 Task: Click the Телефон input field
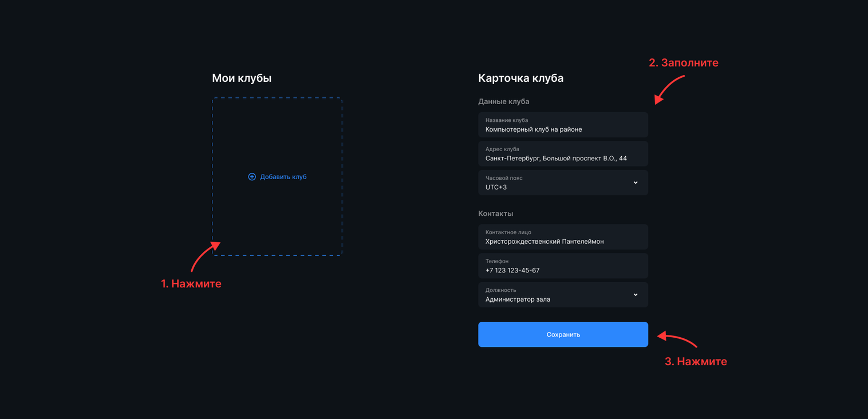(563, 266)
